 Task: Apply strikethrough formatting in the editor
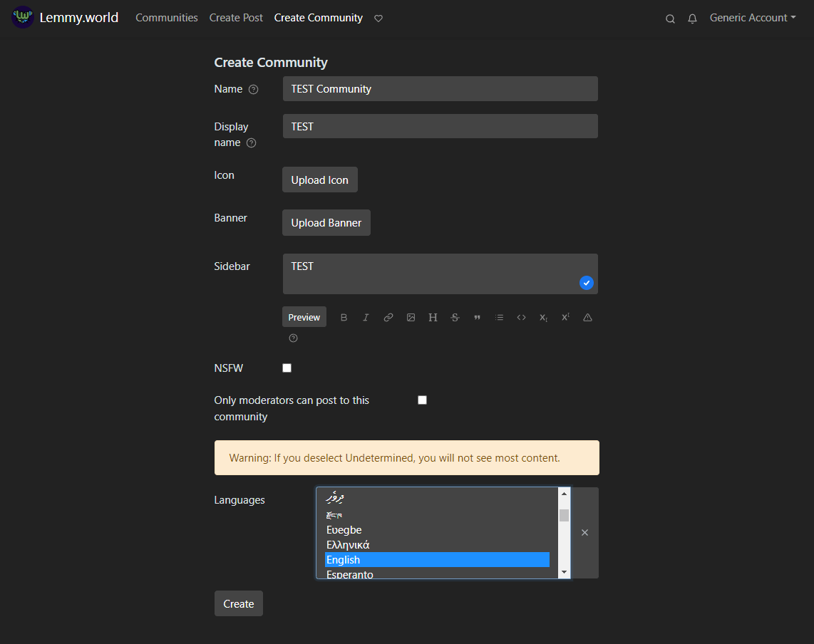[x=455, y=317]
